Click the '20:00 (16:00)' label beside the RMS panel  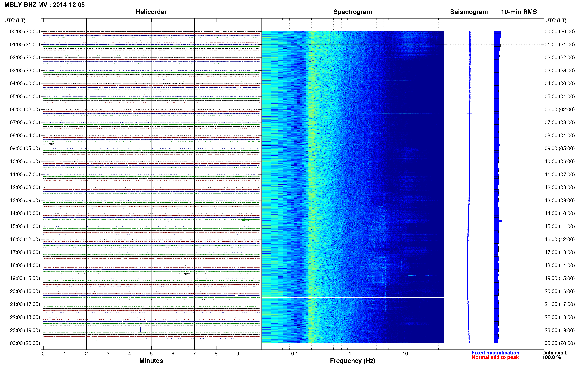pos(560,291)
